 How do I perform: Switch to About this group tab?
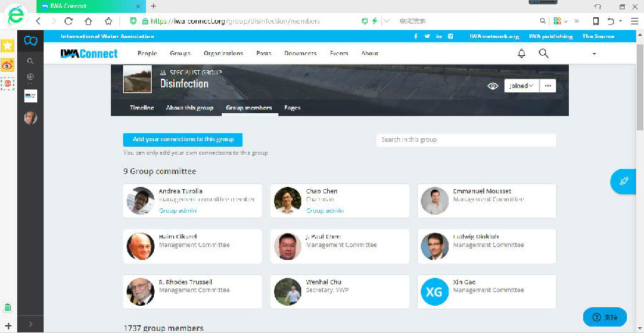pyautogui.click(x=190, y=108)
